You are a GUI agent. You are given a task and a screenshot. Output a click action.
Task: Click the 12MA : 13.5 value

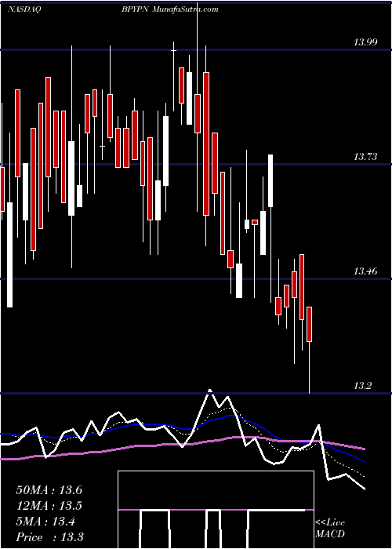coord(49,506)
